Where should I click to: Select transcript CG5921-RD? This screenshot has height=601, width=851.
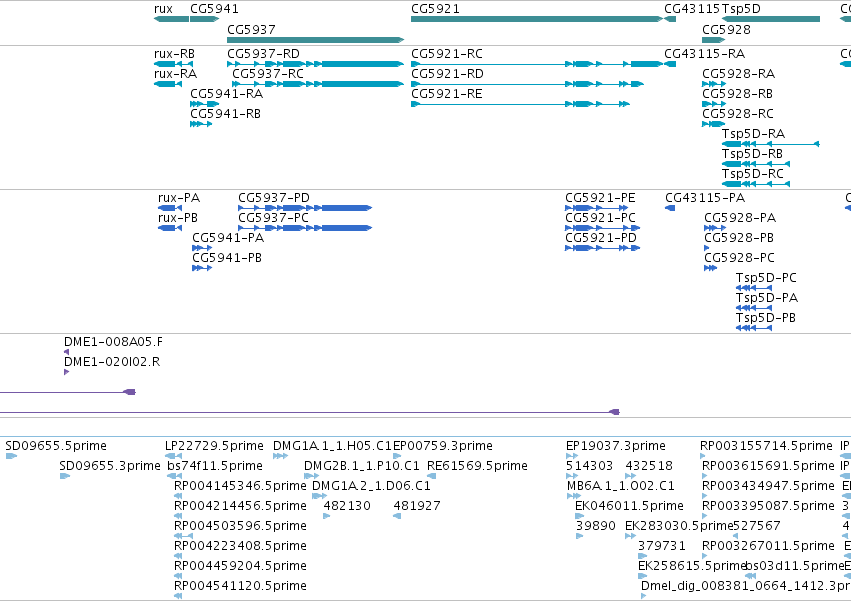click(447, 74)
